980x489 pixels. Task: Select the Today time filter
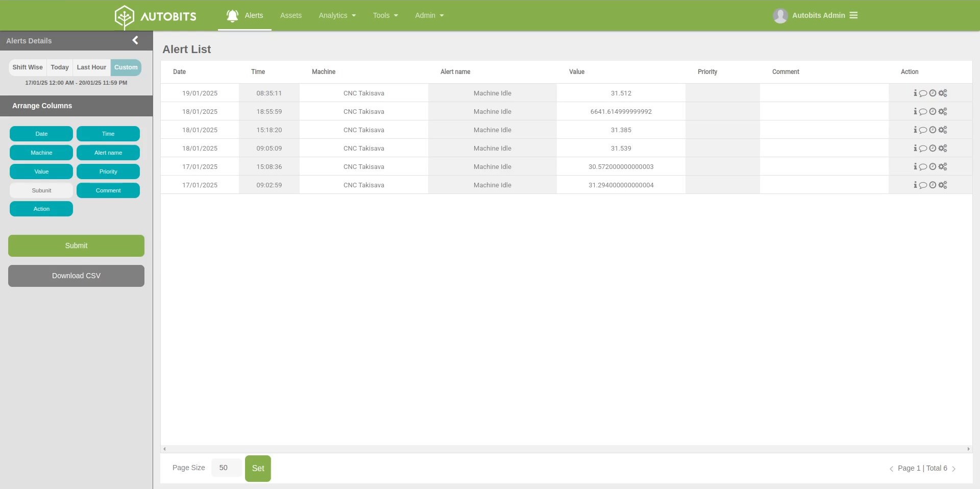pyautogui.click(x=60, y=67)
